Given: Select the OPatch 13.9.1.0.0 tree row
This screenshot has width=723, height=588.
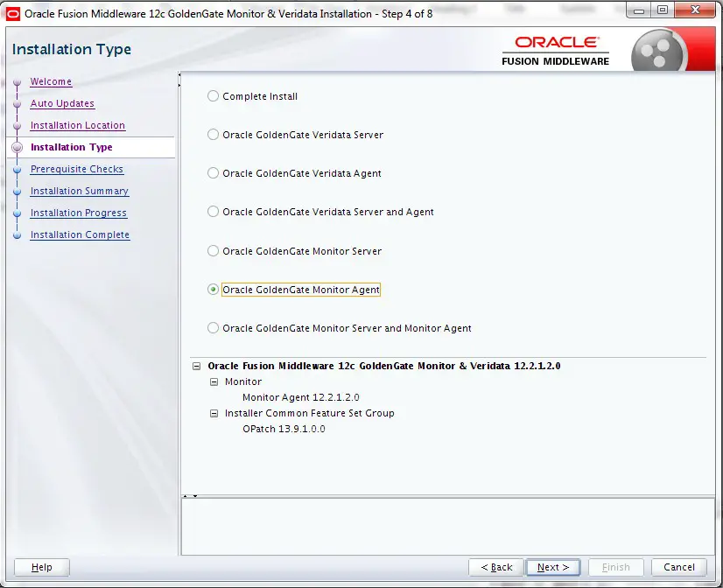Looking at the screenshot, I should [x=284, y=429].
